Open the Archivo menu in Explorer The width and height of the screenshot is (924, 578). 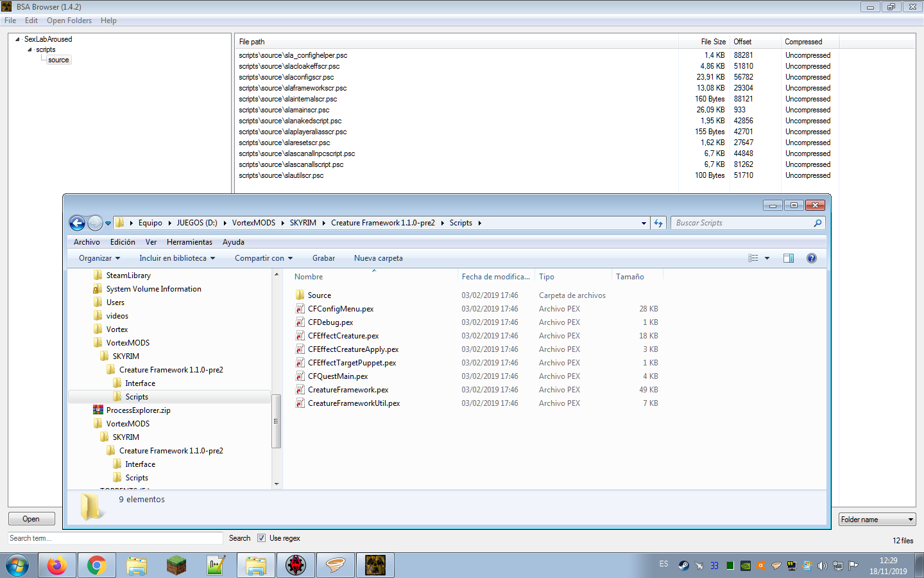(87, 242)
